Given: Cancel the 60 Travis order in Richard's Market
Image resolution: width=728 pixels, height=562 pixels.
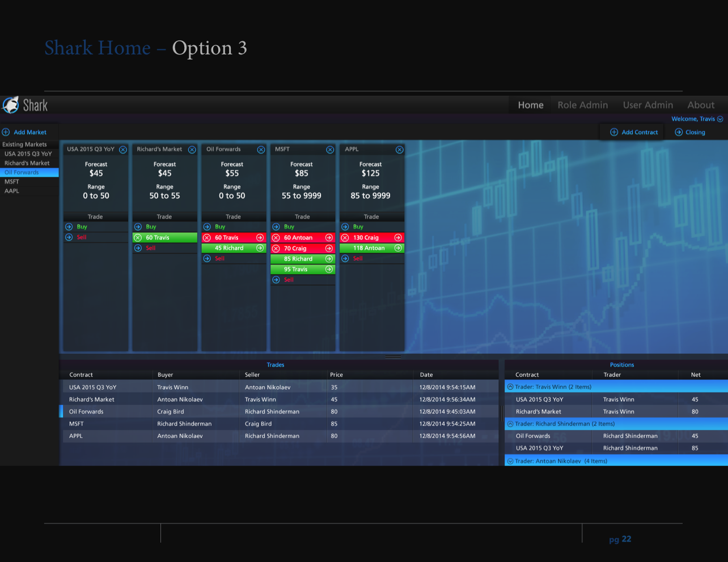Looking at the screenshot, I should tap(138, 238).
